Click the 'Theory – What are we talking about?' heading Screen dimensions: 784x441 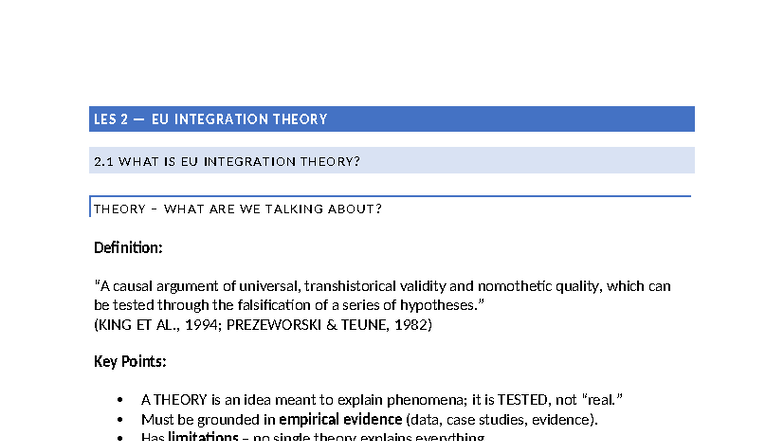[x=238, y=208]
